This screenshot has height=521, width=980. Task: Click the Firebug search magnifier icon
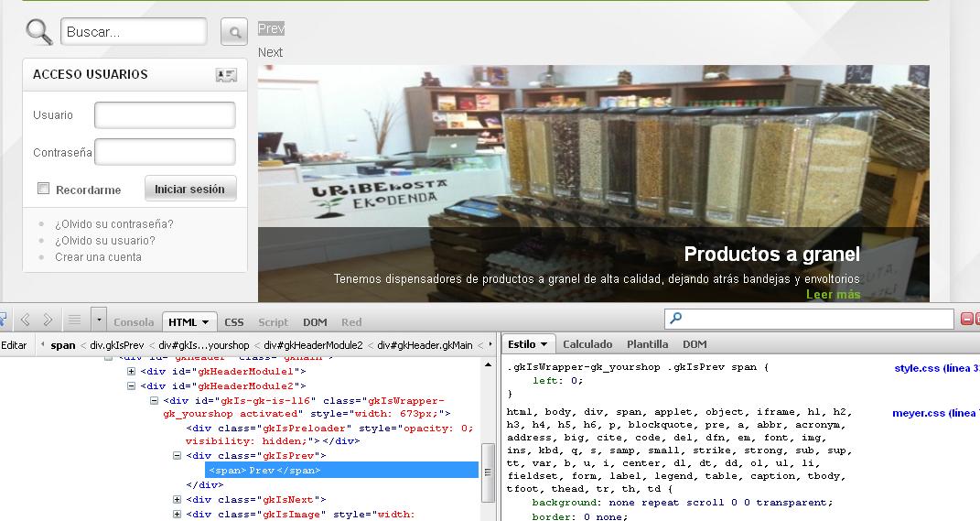[x=675, y=319]
